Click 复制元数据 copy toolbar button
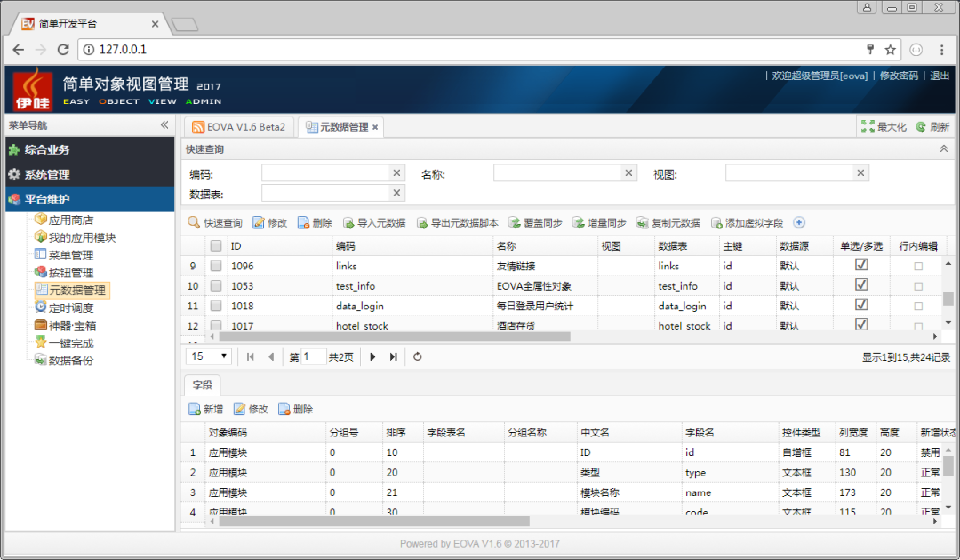Image resolution: width=960 pixels, height=560 pixels. tap(668, 223)
